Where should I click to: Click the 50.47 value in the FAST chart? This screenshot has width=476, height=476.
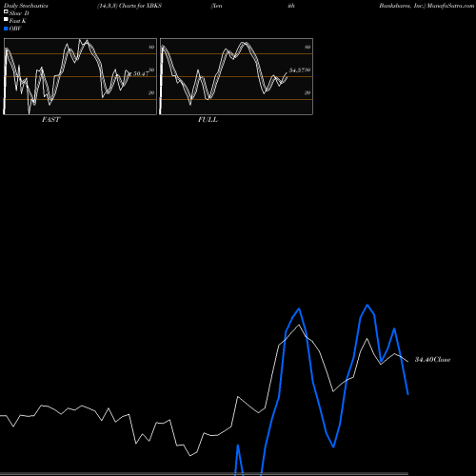141,73
